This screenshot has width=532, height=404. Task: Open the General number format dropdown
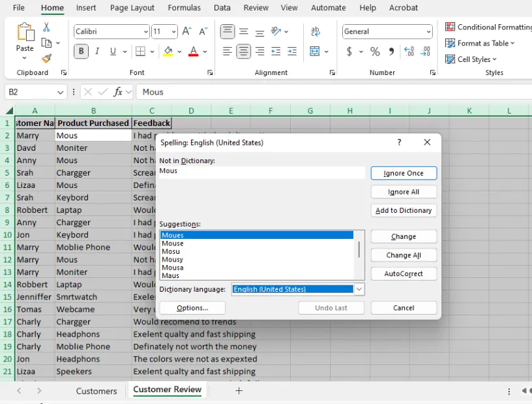tap(428, 32)
